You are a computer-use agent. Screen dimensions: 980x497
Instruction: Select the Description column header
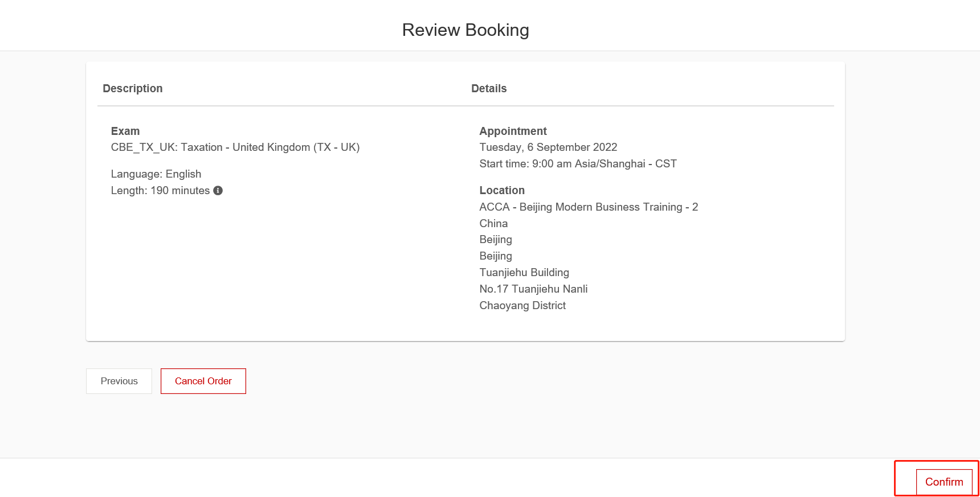(132, 88)
